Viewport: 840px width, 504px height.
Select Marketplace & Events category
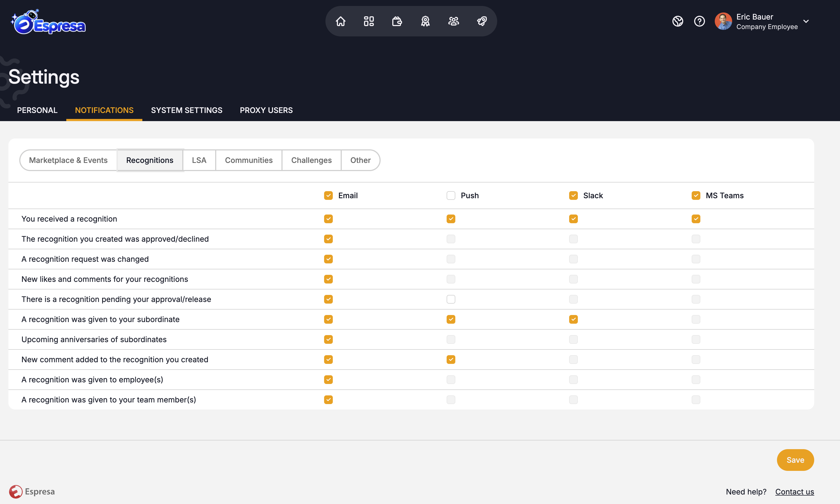click(68, 160)
